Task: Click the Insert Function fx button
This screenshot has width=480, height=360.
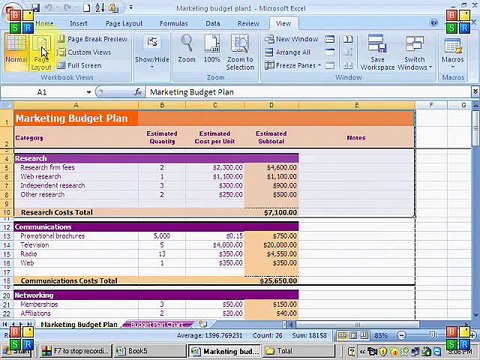Action: [x=138, y=92]
